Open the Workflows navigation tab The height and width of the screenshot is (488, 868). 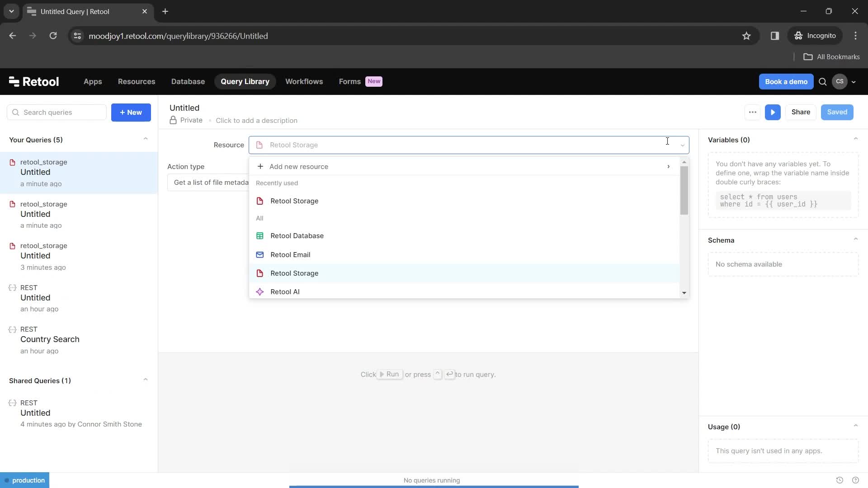point(304,81)
